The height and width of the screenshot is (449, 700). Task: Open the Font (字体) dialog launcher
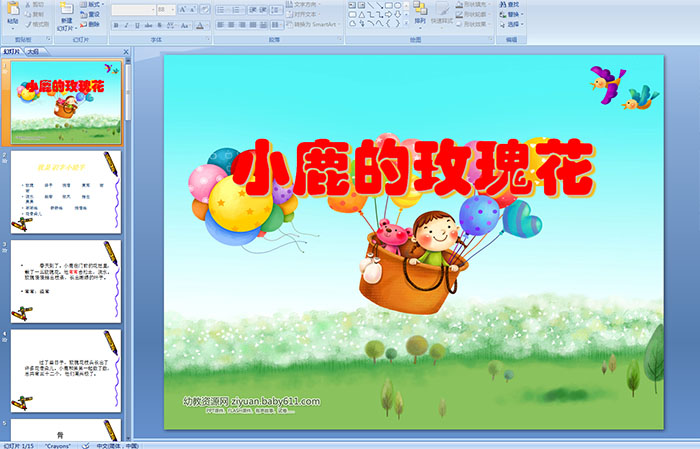[208, 39]
